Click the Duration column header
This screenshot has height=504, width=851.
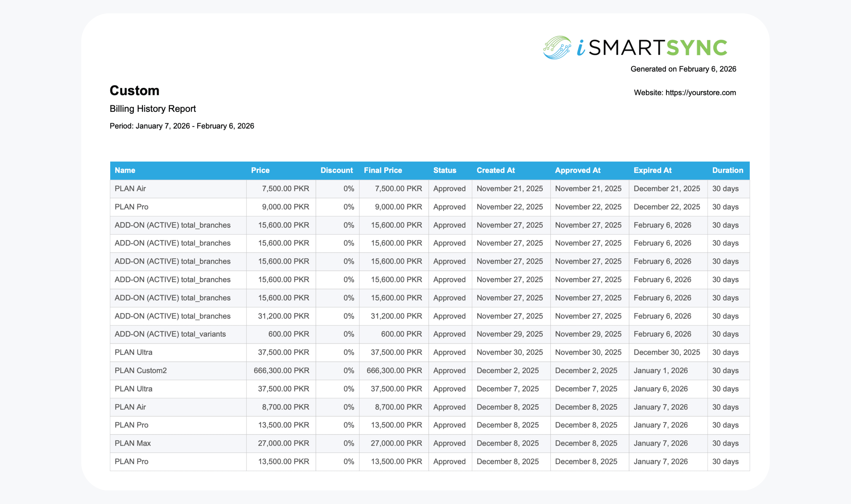[728, 170]
